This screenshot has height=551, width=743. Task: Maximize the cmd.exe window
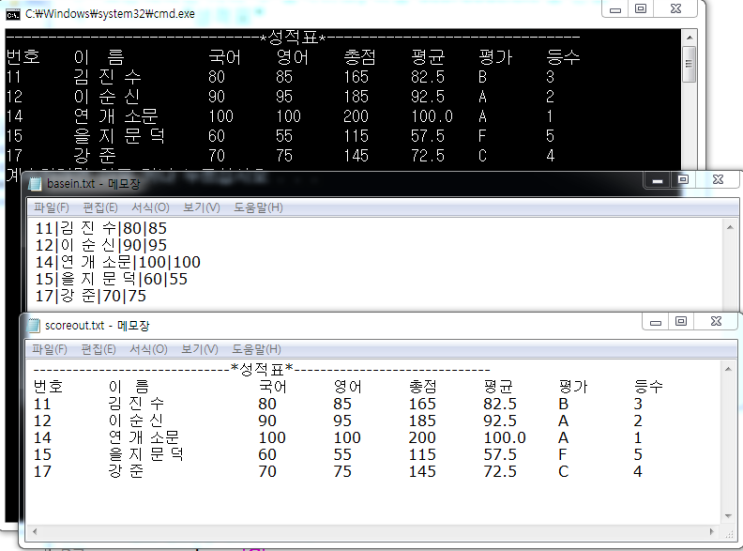[641, 9]
